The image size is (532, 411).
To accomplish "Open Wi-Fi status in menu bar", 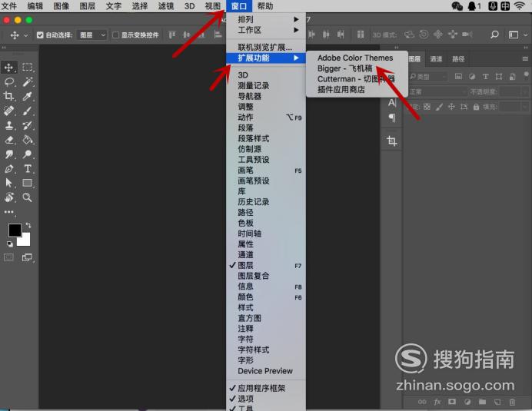I will (520, 6).
